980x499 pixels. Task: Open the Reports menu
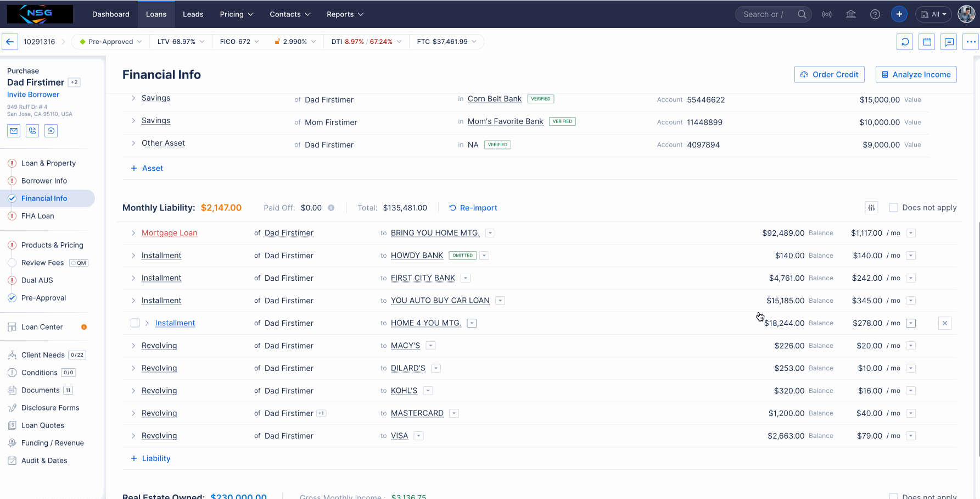[345, 14]
